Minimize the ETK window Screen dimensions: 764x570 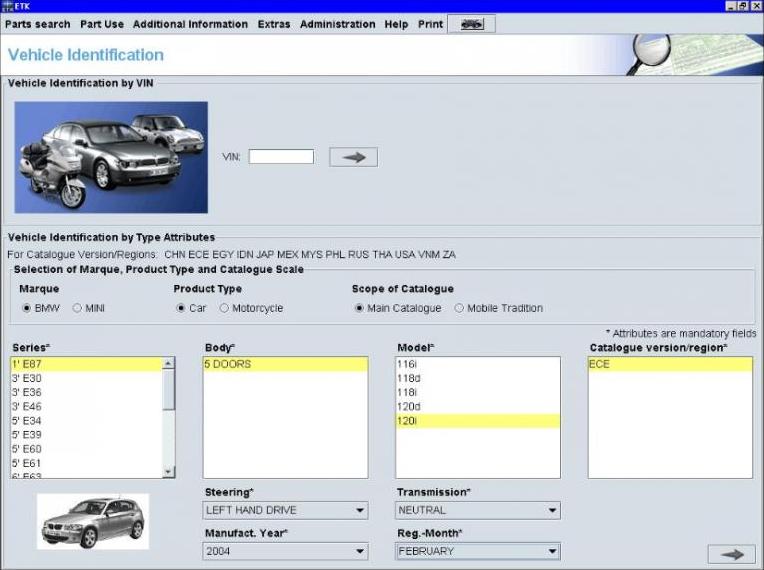(730, 6)
